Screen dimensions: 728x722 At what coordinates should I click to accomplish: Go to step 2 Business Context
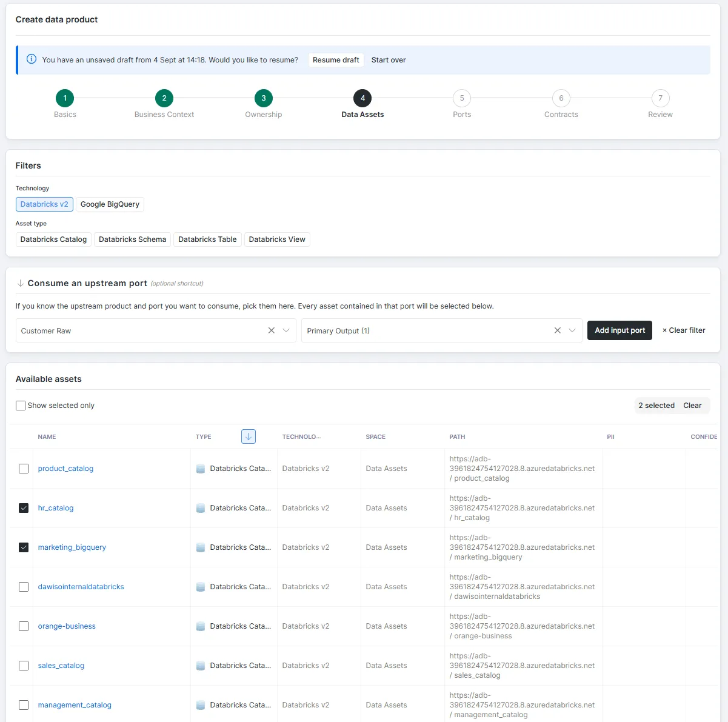pos(164,98)
